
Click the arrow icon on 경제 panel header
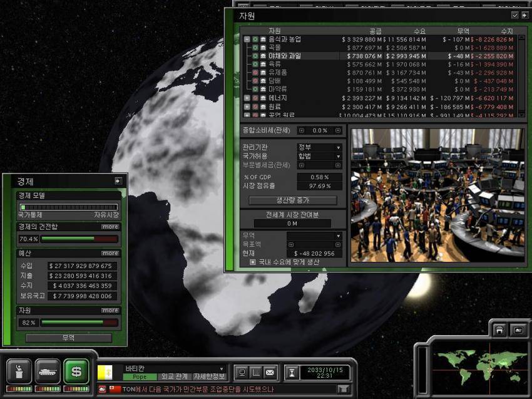coord(117,181)
